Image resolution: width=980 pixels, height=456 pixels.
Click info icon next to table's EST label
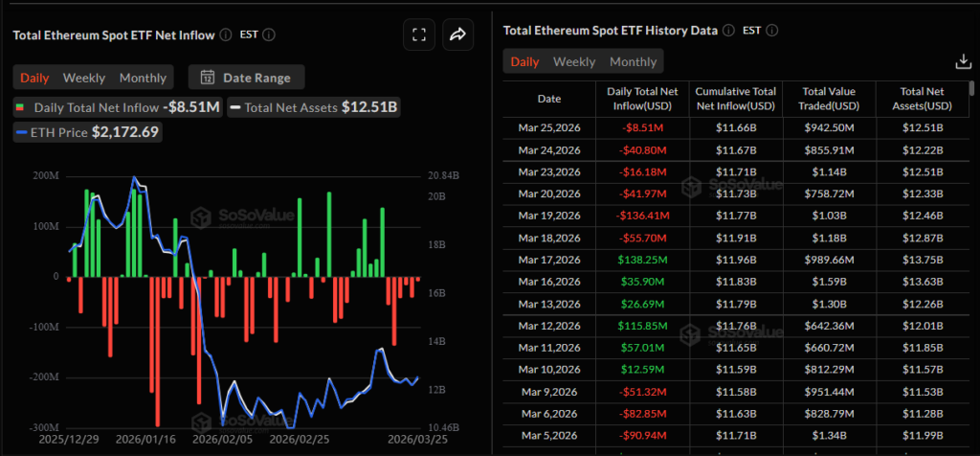pyautogui.click(x=774, y=31)
